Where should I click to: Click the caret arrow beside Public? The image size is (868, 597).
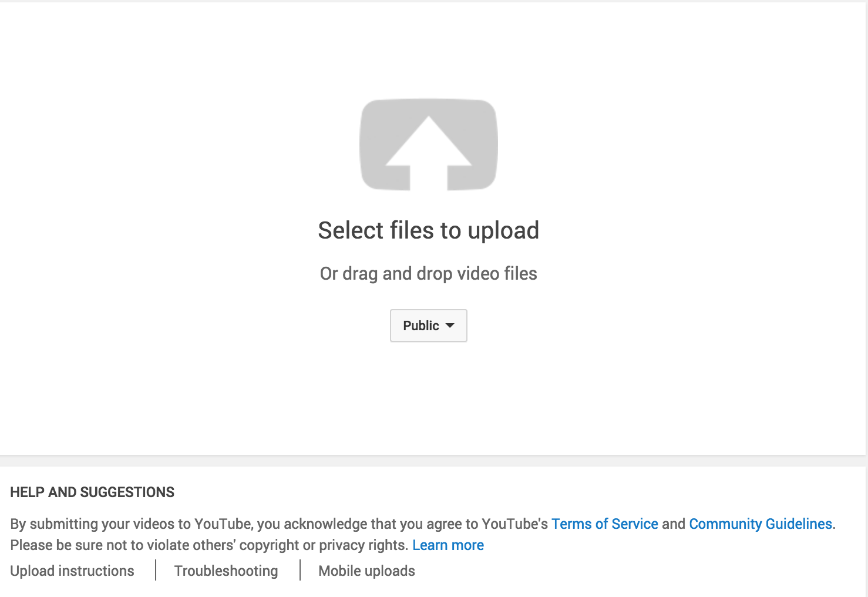click(x=450, y=326)
